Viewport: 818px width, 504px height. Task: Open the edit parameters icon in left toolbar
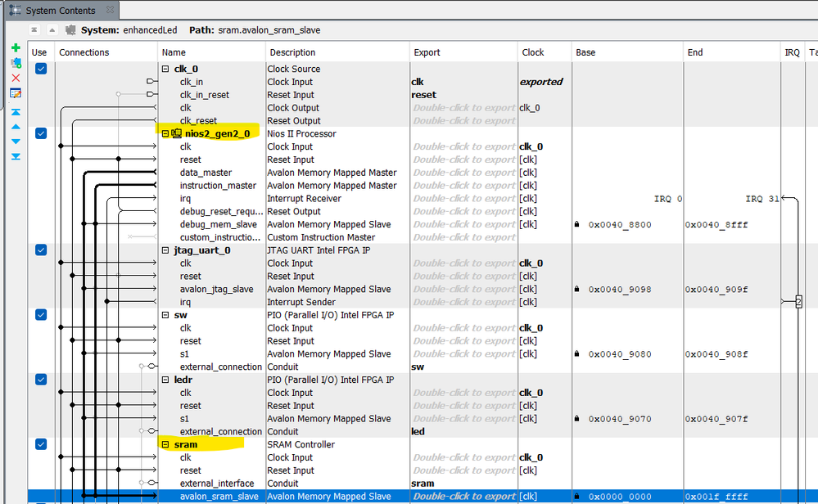click(x=15, y=93)
